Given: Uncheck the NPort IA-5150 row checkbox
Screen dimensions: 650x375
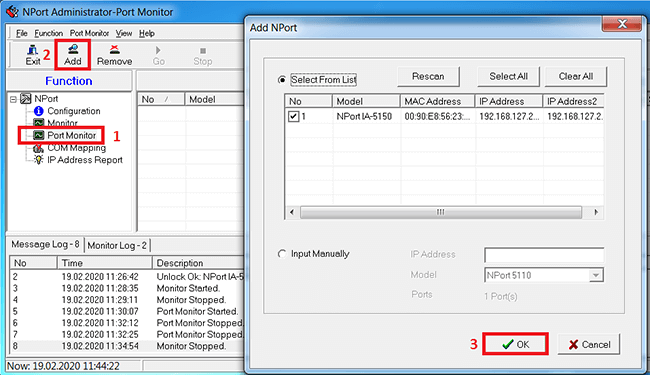Looking at the screenshot, I should click(x=293, y=116).
